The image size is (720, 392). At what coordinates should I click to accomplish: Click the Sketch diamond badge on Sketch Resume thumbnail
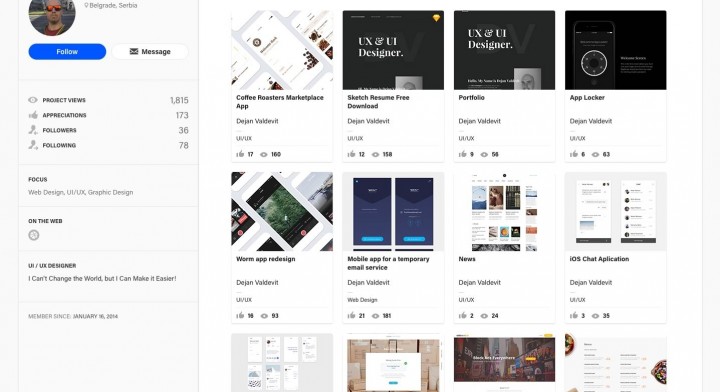(x=436, y=18)
